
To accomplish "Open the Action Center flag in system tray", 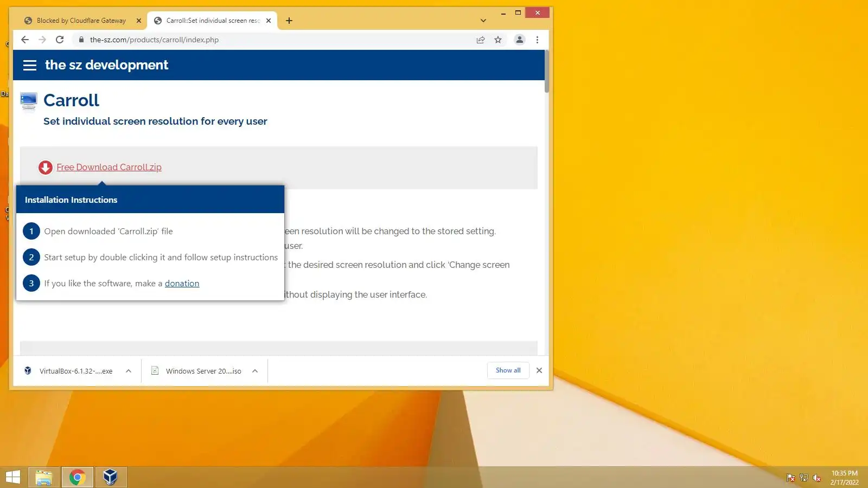I will [x=791, y=478].
